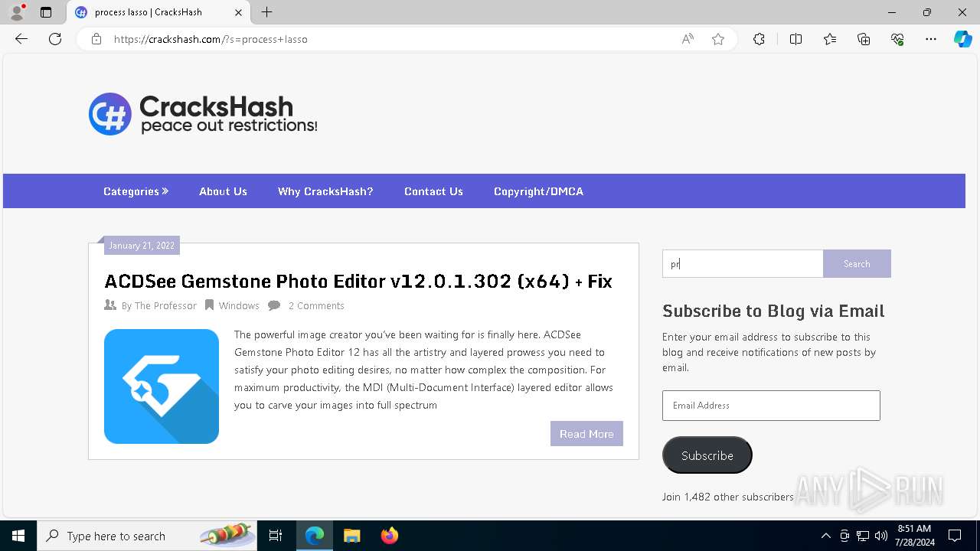Open ACDSee Gemstone Photo Editor post title
Screen dimensions: 980x551
pyautogui.click(x=358, y=281)
